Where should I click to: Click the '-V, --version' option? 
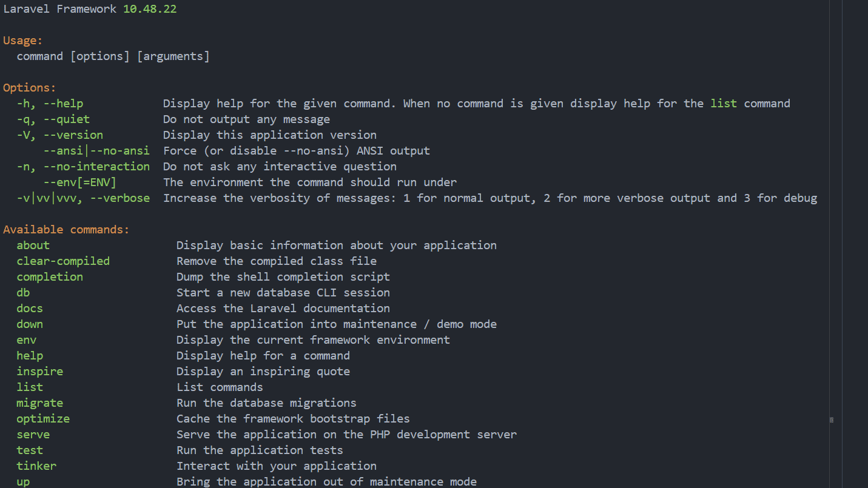pos(59,135)
